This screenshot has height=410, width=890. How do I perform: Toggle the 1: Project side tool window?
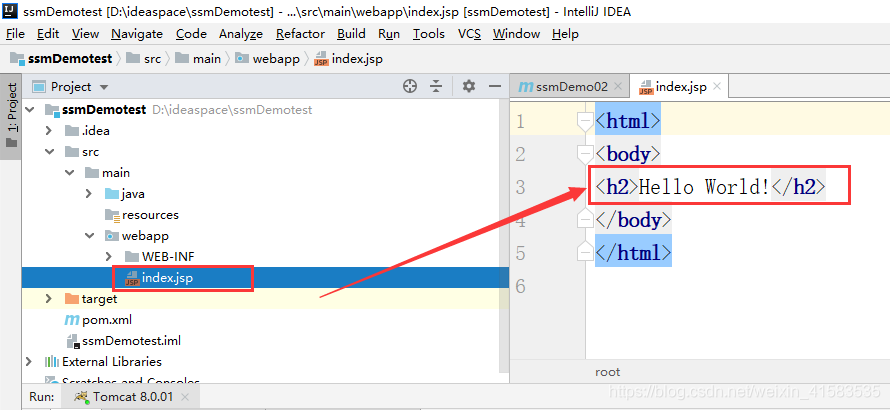click(11, 116)
